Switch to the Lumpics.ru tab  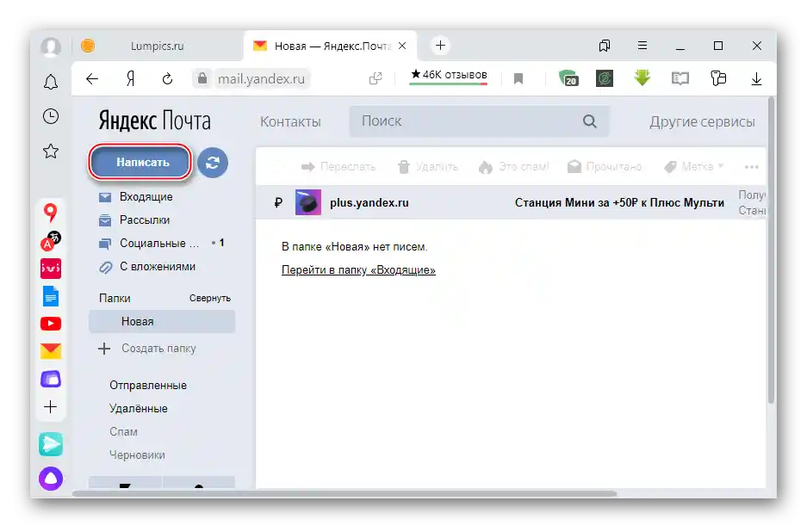point(158,46)
